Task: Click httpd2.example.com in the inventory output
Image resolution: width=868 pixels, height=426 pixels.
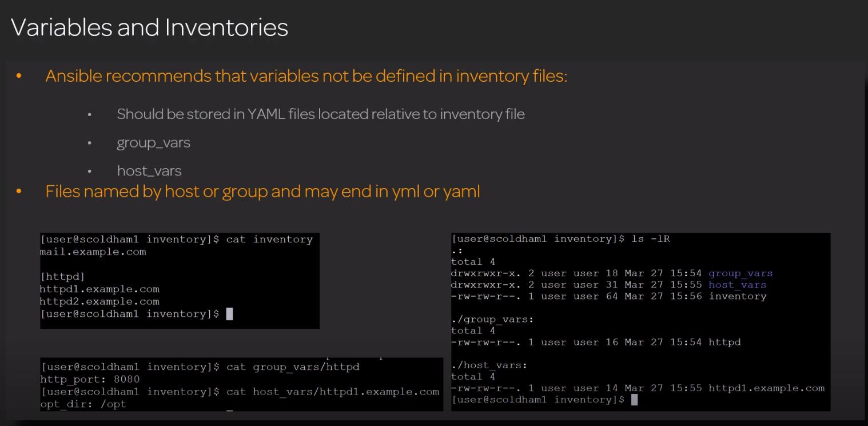Action: pos(99,302)
